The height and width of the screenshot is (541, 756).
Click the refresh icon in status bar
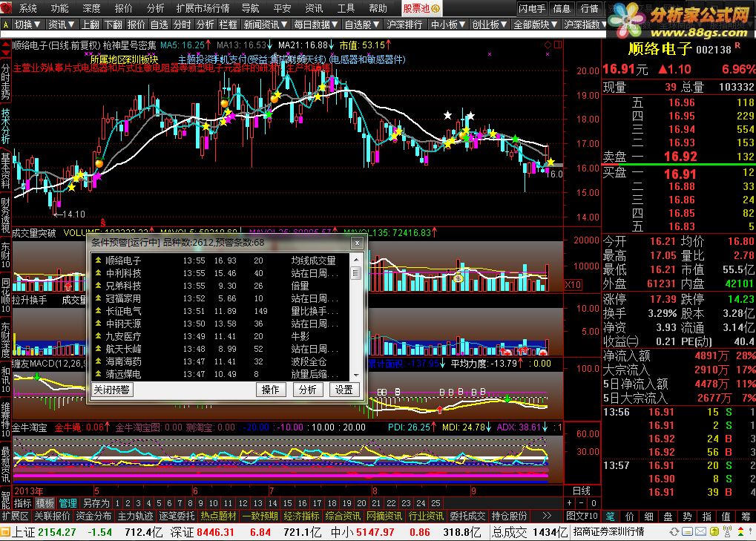click(674, 532)
